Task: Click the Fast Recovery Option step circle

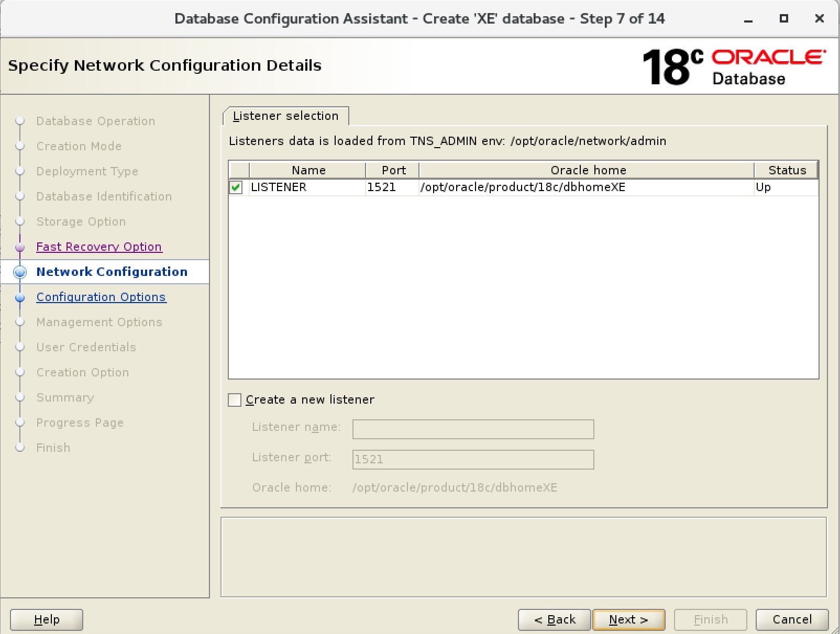Action: (x=20, y=247)
